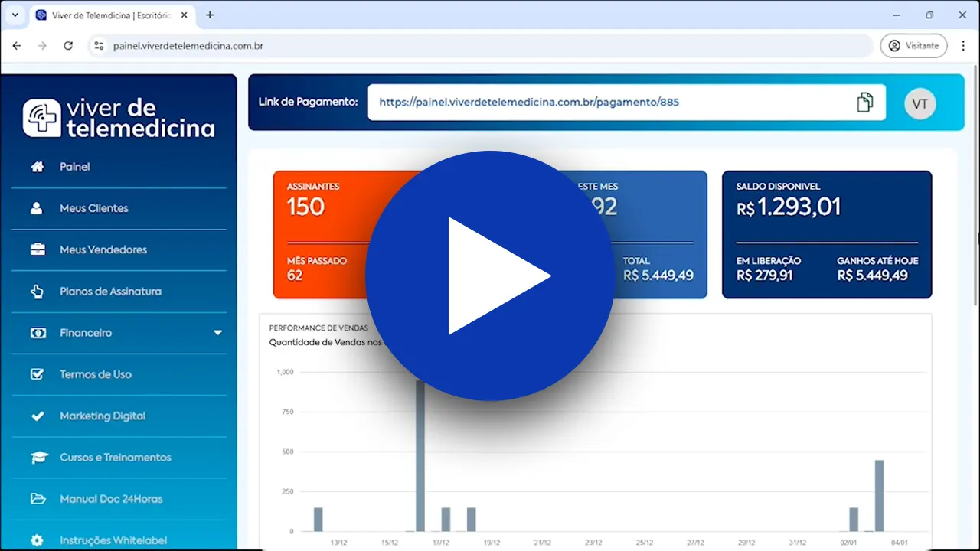The height and width of the screenshot is (551, 980).
Task: Open the browser three-dot menu
Action: [963, 46]
